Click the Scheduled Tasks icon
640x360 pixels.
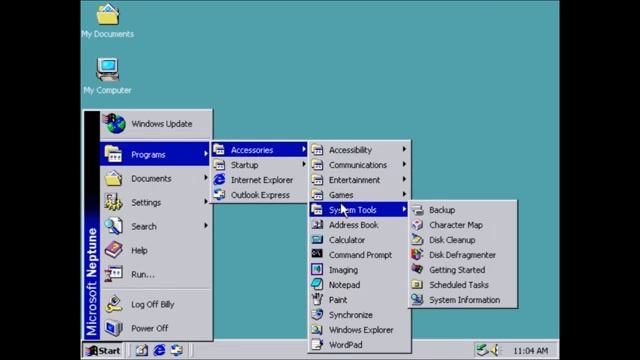click(x=417, y=284)
